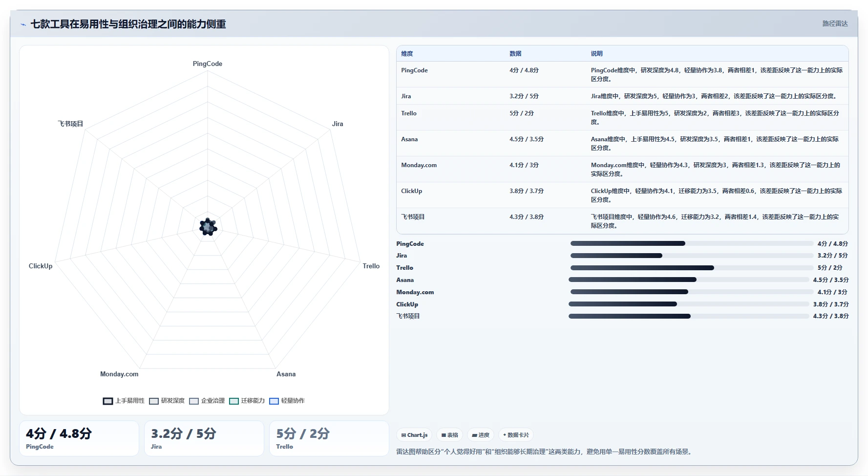Select the 3.2分 / 5分 Jira data card
The image size is (868, 476).
[204, 438]
